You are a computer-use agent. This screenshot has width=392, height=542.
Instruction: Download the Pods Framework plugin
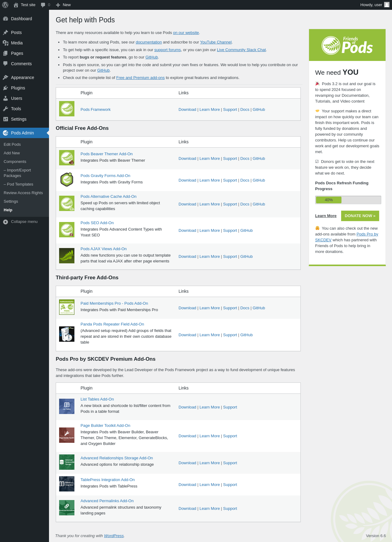[187, 110]
